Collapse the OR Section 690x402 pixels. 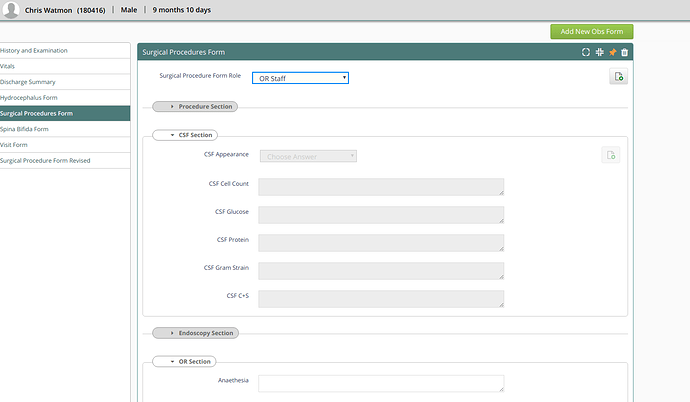click(184, 362)
